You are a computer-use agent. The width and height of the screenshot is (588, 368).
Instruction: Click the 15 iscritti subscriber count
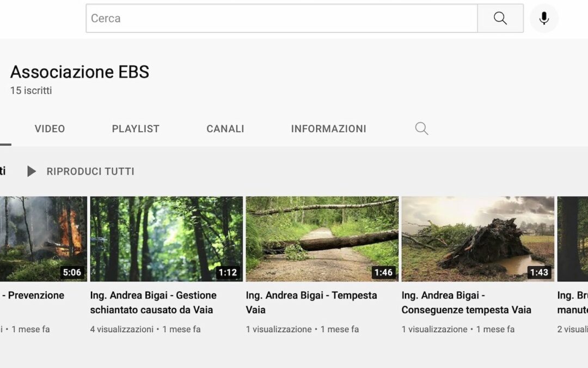pyautogui.click(x=31, y=91)
